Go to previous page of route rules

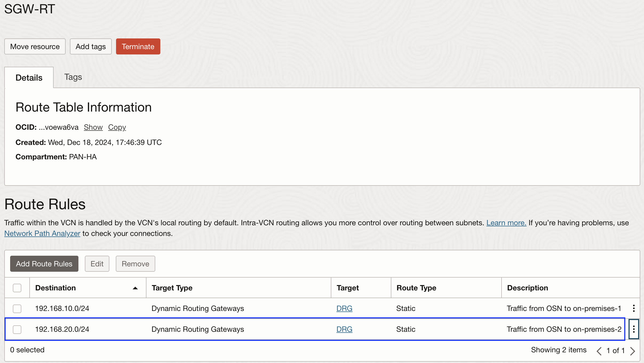click(x=599, y=351)
